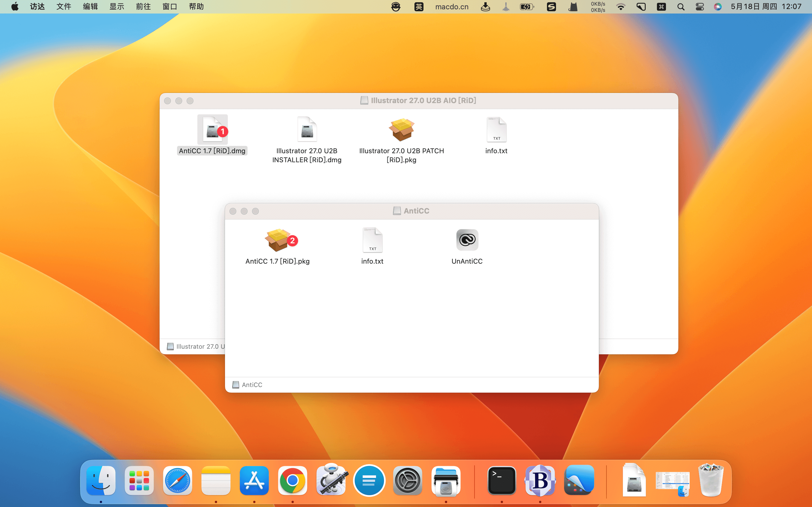Open the 前往 menu in menu bar
Screen dimensions: 812x507
point(143,7)
